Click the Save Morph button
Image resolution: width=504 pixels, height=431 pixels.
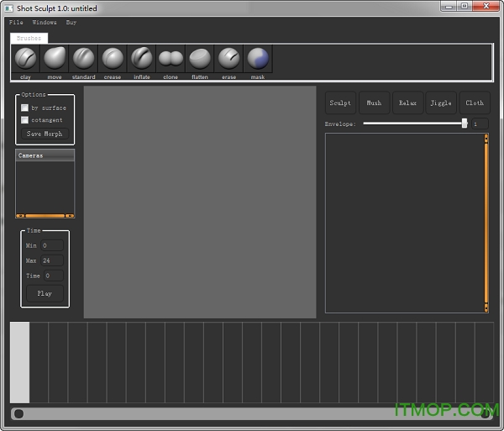[x=45, y=134]
